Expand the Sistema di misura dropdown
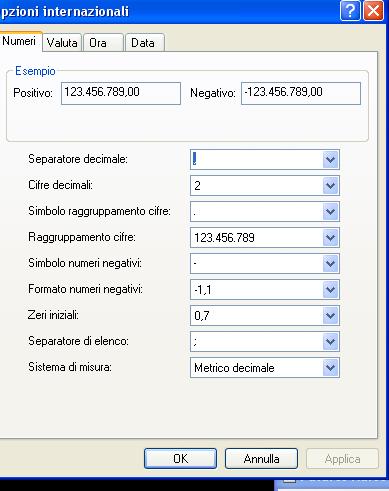The width and height of the screenshot is (389, 491). tap(330, 367)
